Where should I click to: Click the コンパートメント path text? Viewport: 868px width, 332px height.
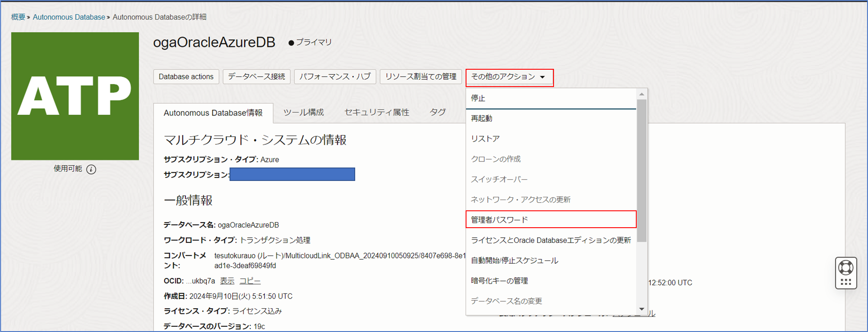click(340, 261)
